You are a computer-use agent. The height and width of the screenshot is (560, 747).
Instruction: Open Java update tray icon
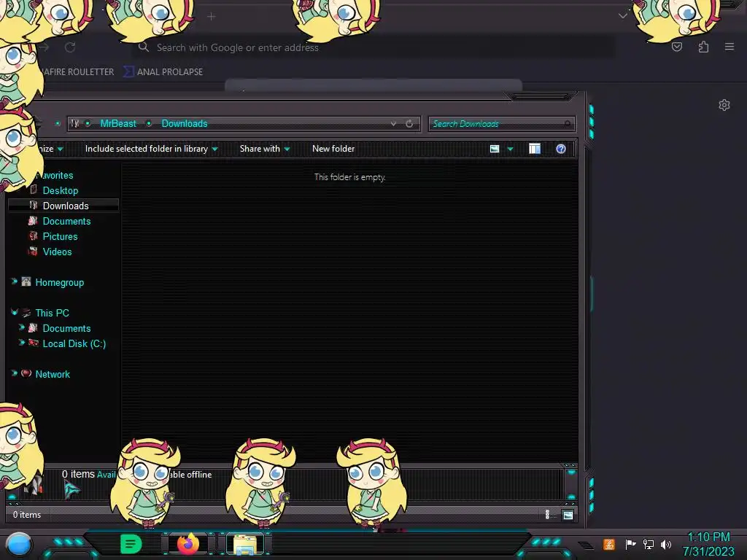click(609, 544)
